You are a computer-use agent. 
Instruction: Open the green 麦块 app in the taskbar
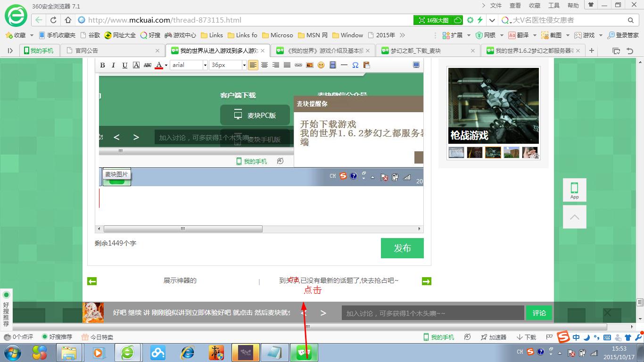point(304,353)
